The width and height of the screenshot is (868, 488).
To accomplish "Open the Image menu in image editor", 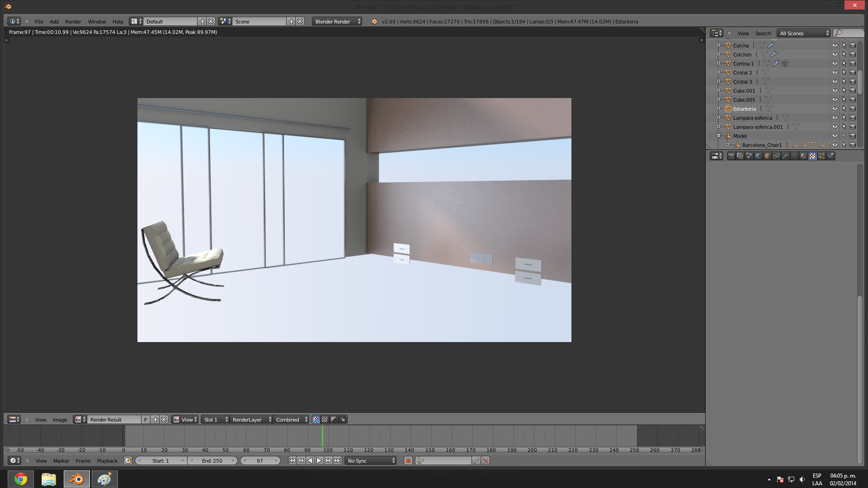I will point(60,419).
